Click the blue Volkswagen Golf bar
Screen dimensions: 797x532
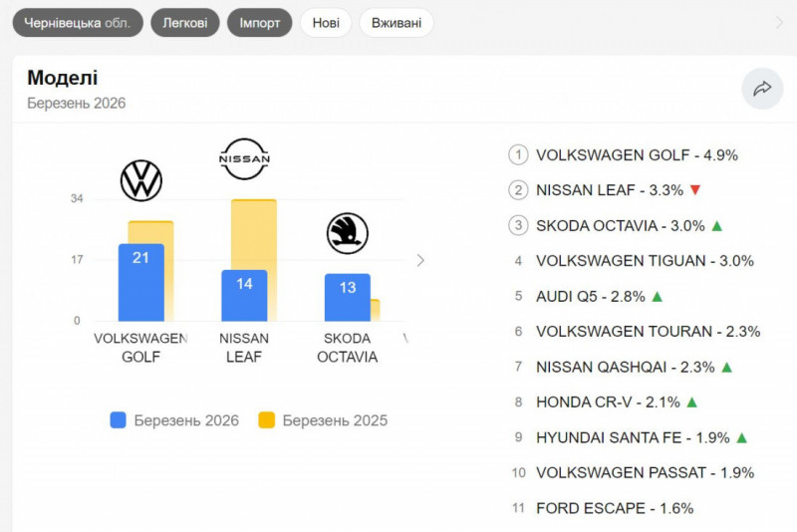(x=140, y=284)
